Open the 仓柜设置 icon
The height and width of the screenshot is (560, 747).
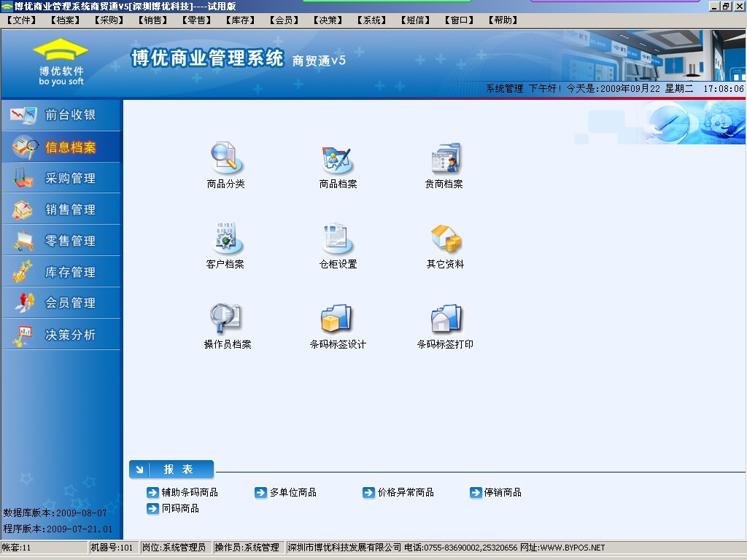point(338,239)
